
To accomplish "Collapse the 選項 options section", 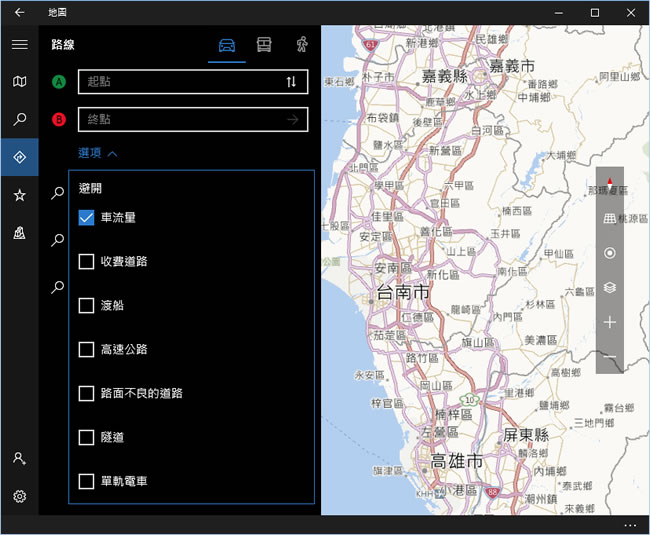I will 98,154.
